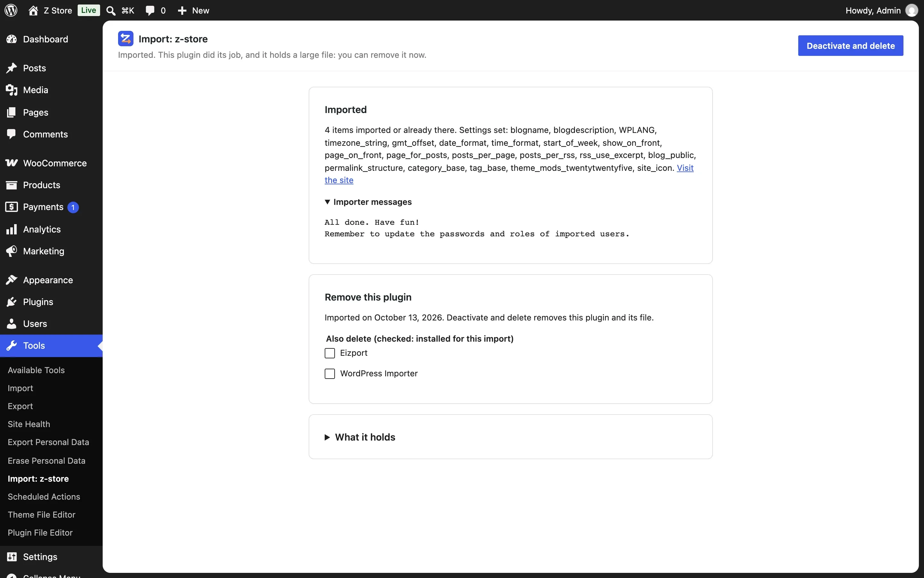Click the Payments notification badge 1
The image size is (924, 578).
pyautogui.click(x=73, y=207)
